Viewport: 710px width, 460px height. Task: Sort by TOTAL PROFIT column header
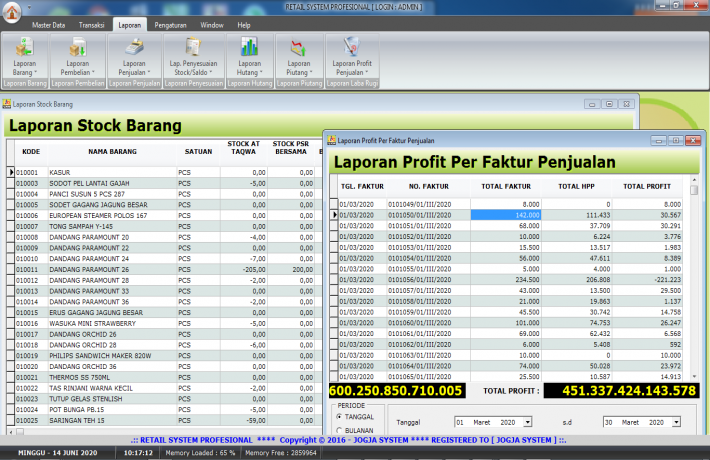pos(647,187)
